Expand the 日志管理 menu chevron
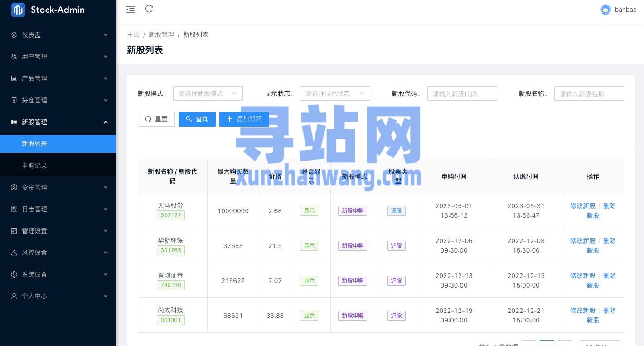 [106, 209]
